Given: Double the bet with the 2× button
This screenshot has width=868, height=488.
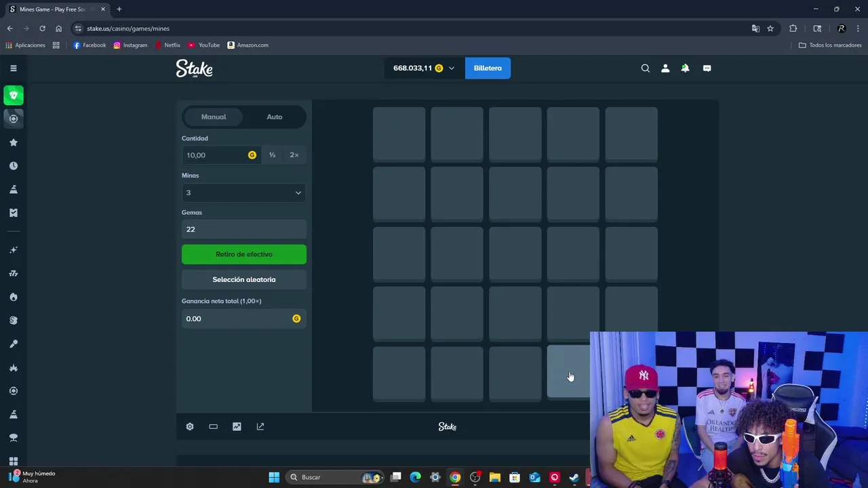Looking at the screenshot, I should pyautogui.click(x=294, y=155).
